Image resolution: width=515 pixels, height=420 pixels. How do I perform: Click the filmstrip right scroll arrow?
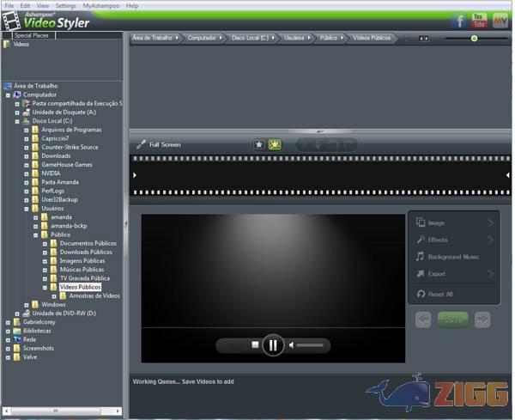[x=508, y=175]
